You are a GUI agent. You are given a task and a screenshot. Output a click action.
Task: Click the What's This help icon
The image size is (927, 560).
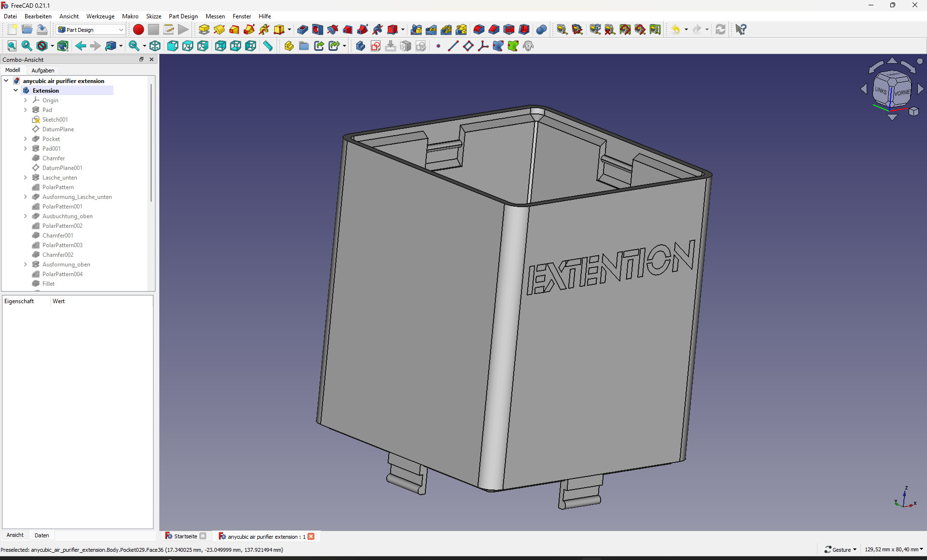coord(741,29)
